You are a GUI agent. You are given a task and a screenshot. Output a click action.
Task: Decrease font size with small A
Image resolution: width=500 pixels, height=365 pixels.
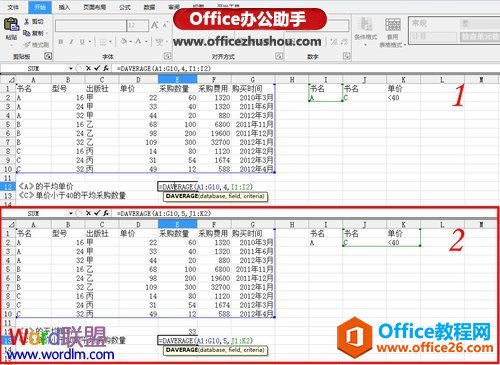pyautogui.click(x=165, y=25)
